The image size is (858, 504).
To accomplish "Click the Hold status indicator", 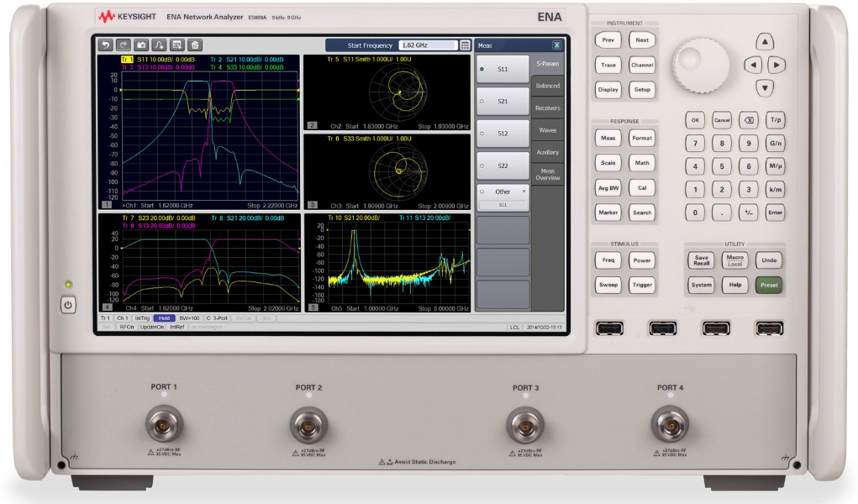I will click(164, 319).
